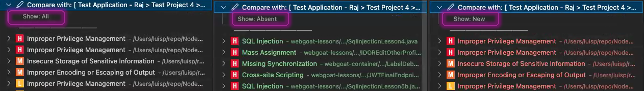This screenshot has height=91, width=644.
Task: Click pencil edit icon in left panel header
Action: click(x=20, y=5)
